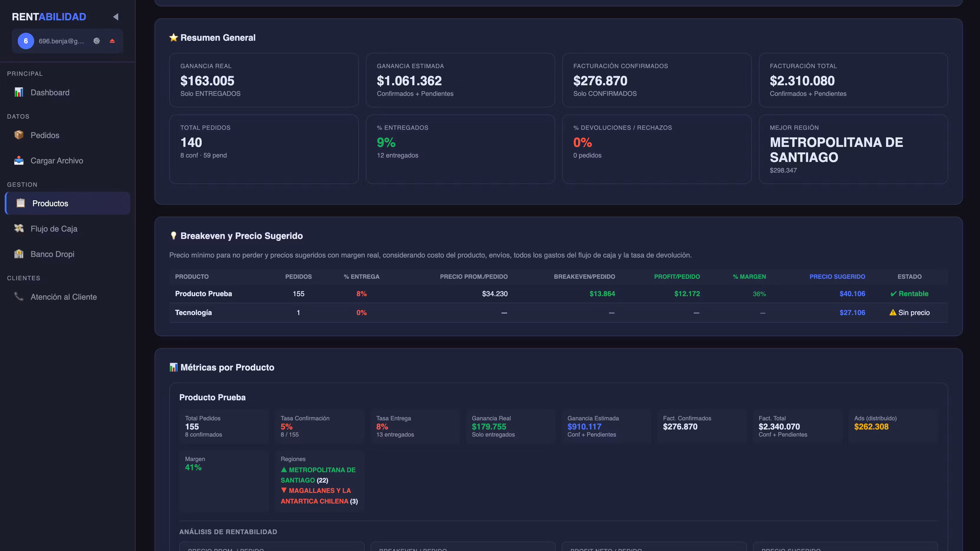Go to the Pedidos section

tap(68, 135)
